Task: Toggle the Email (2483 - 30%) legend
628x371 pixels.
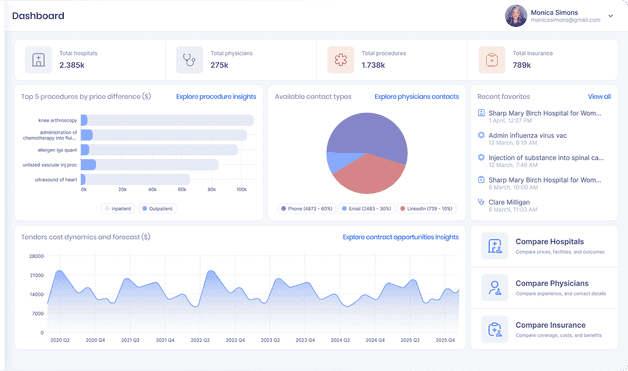Action: pyautogui.click(x=366, y=209)
